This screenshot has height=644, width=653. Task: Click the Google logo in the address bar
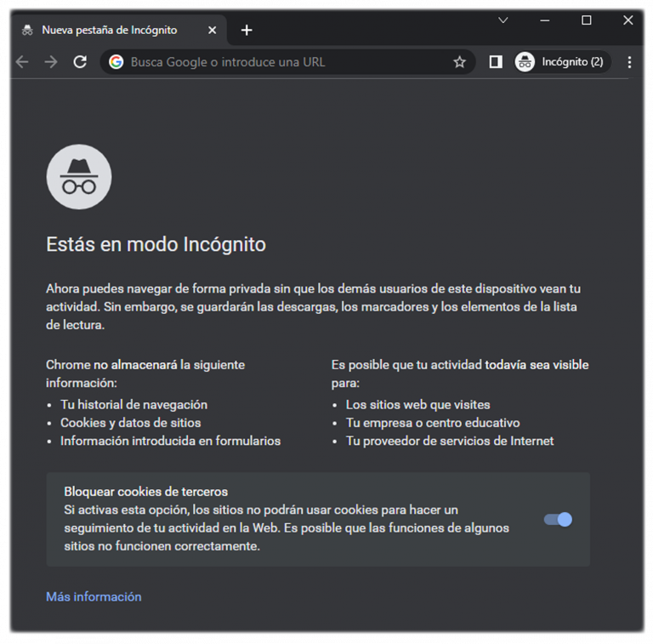coord(116,62)
